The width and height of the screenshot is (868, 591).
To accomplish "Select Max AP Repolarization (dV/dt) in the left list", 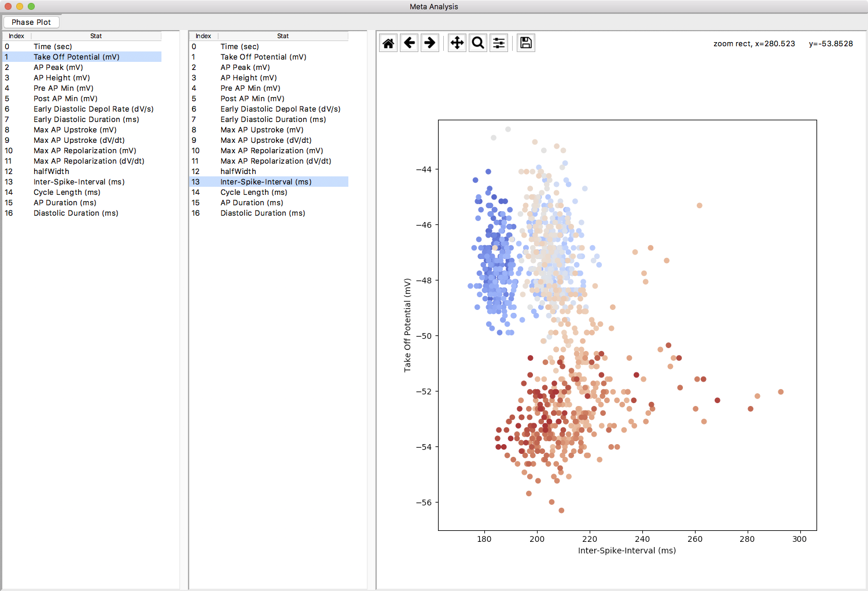I will (82, 161).
